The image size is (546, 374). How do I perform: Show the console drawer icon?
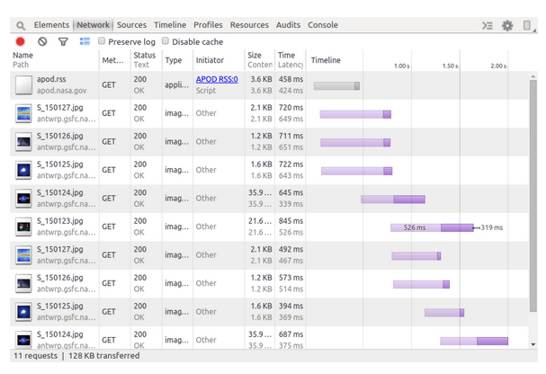487,25
